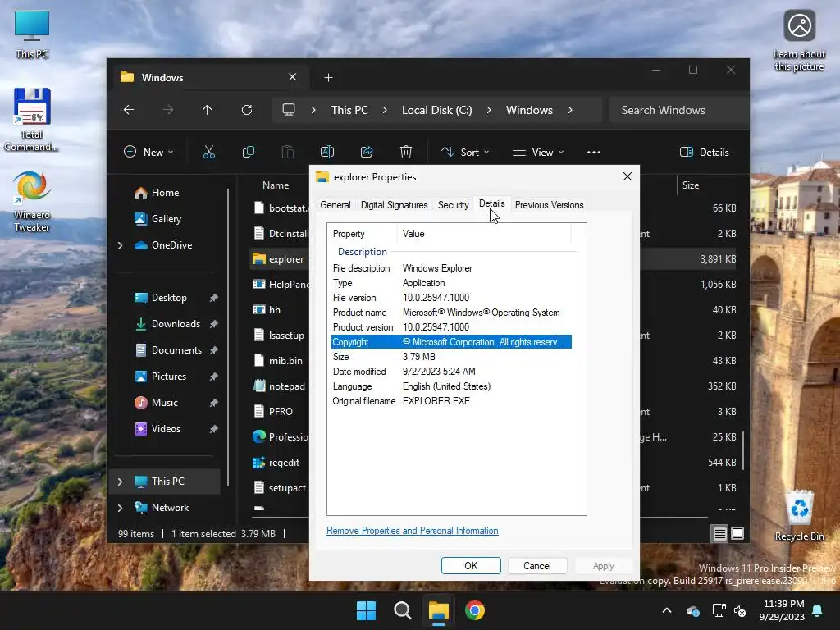
Task: Open Previous Versions tab
Action: [549, 205]
